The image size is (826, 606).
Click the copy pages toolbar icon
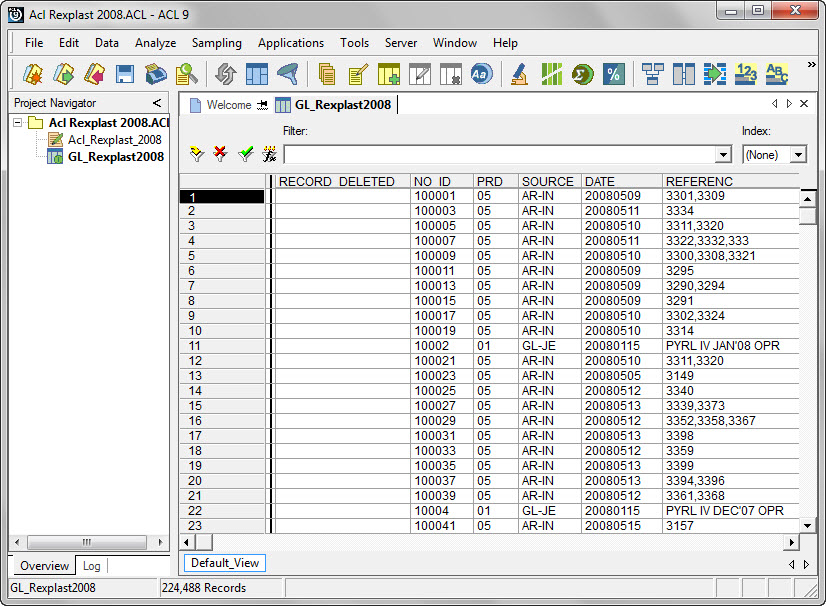pos(327,74)
